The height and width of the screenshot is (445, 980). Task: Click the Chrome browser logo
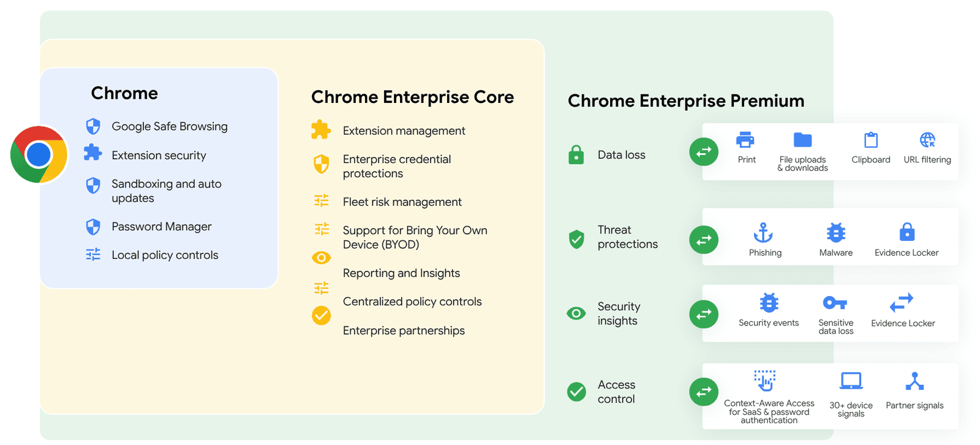pyautogui.click(x=39, y=154)
